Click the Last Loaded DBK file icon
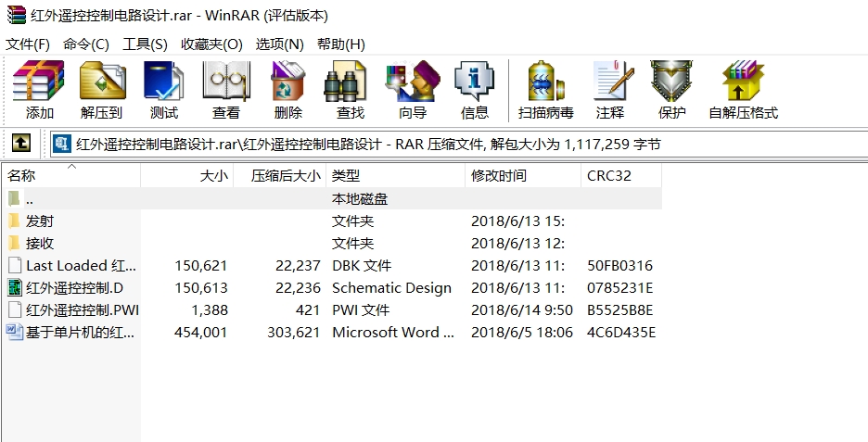This screenshot has width=868, height=442. click(15, 266)
